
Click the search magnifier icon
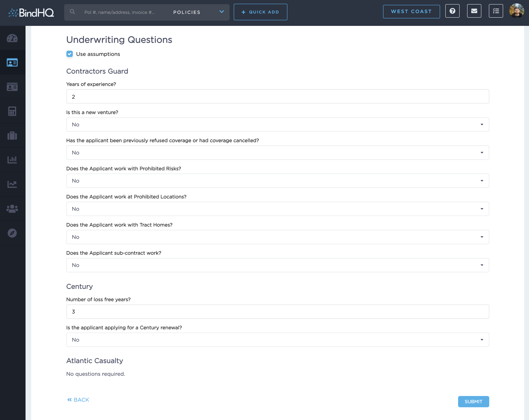click(72, 12)
